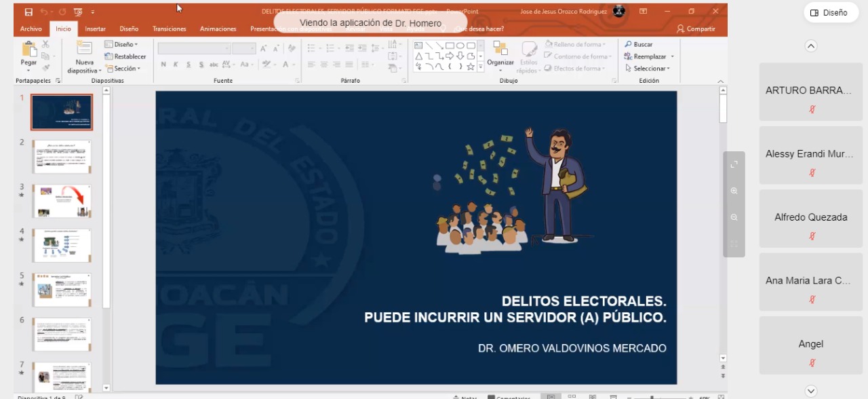868x399 pixels.
Task: Click the Save icon in quick access toolbar
Action: click(28, 12)
